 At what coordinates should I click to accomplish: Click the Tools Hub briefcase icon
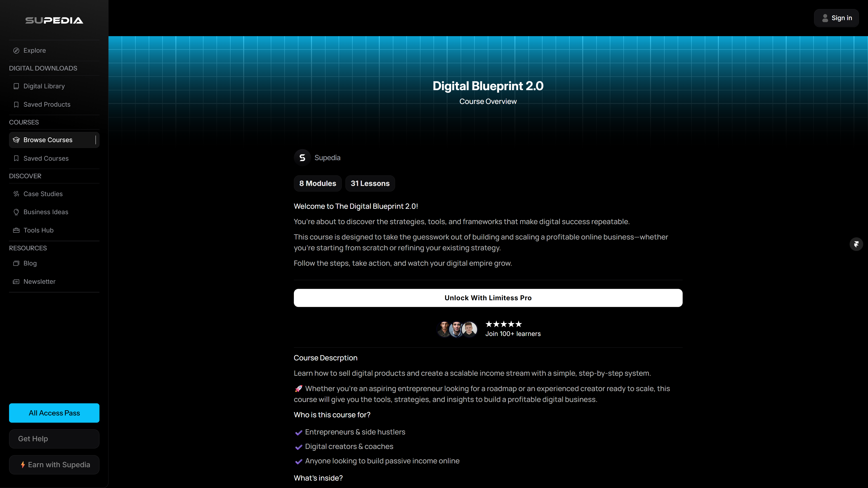click(16, 230)
